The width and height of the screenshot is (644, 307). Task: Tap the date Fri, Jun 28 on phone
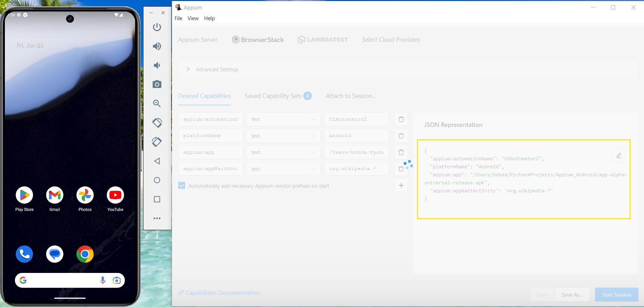tap(30, 45)
